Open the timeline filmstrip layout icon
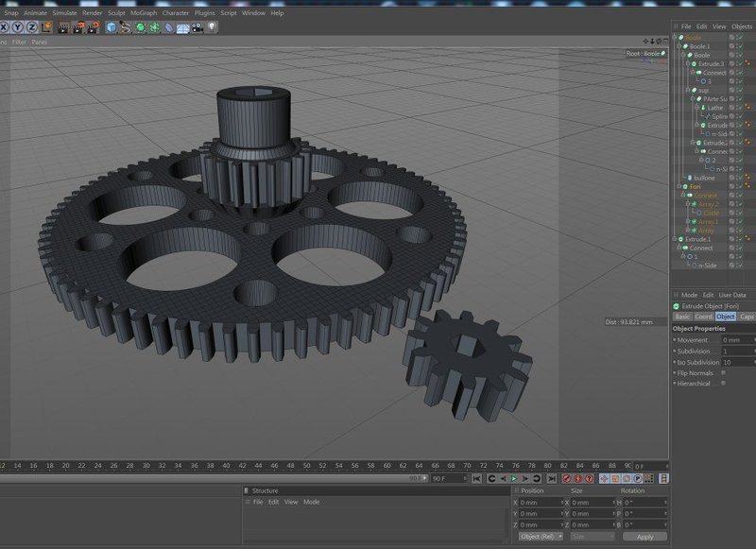 663,479
